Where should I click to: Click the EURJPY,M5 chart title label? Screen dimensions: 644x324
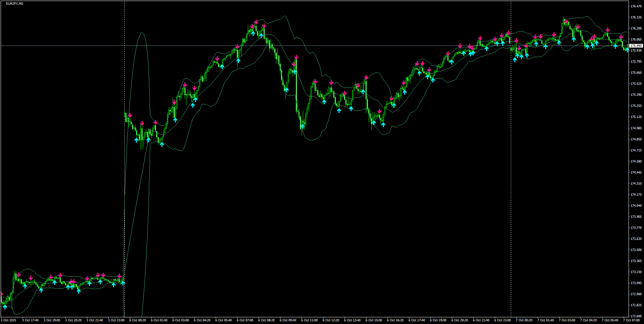click(x=15, y=4)
